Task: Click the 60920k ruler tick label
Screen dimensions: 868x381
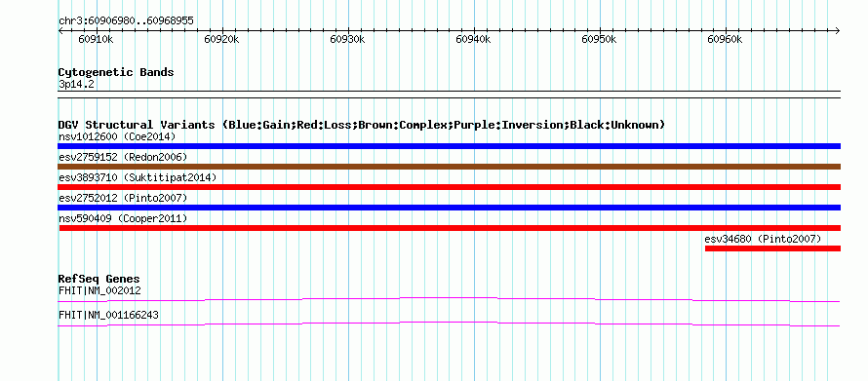Action: click(x=222, y=39)
